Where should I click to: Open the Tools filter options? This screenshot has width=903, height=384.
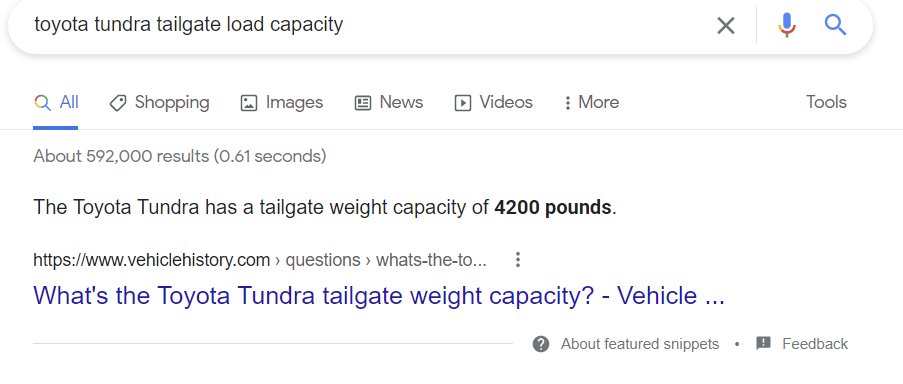point(826,102)
